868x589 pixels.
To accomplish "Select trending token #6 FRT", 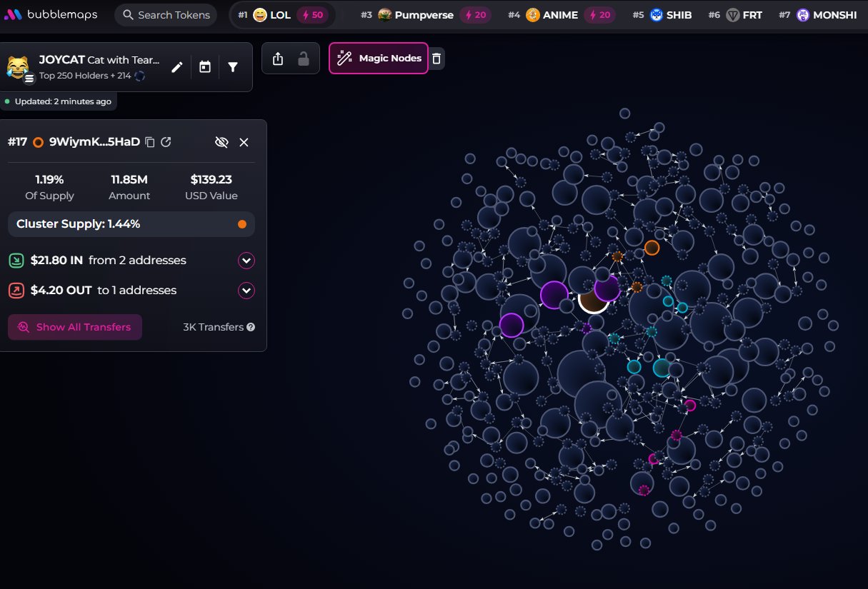I will [x=735, y=15].
